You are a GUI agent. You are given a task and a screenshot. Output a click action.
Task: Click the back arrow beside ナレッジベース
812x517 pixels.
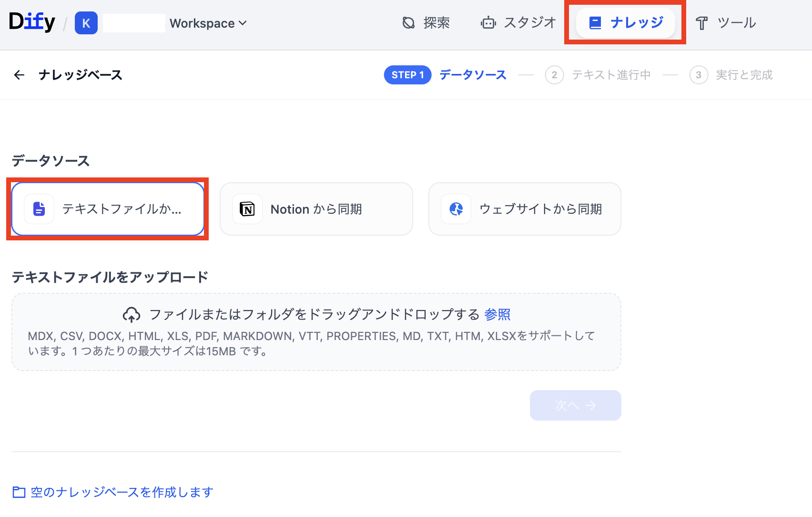(19, 75)
